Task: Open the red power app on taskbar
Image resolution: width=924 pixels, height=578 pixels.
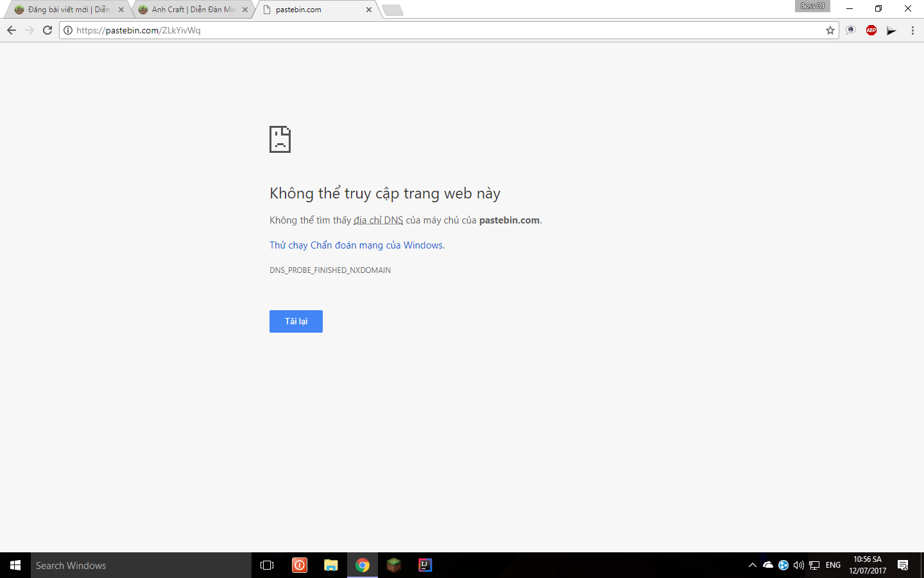Action: coord(299,565)
